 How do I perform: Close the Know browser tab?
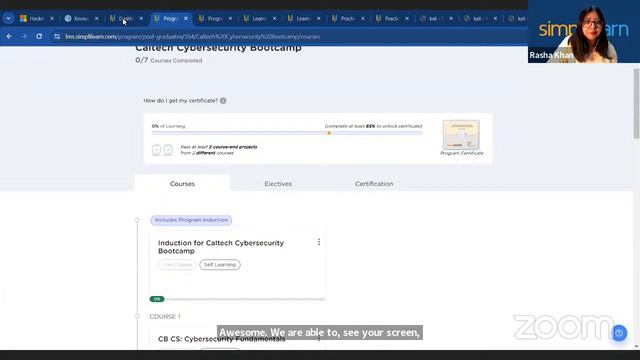click(x=96, y=18)
